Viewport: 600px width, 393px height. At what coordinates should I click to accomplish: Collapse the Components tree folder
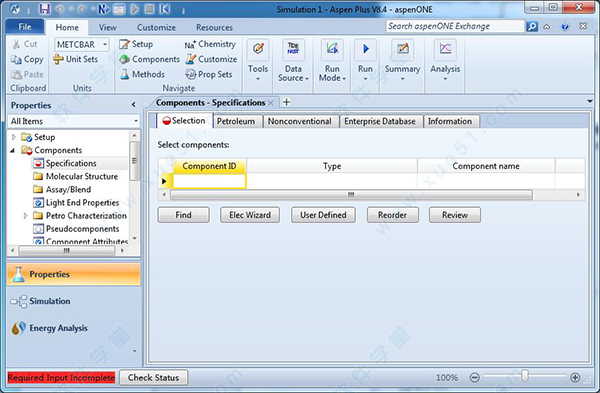pyautogui.click(x=13, y=150)
